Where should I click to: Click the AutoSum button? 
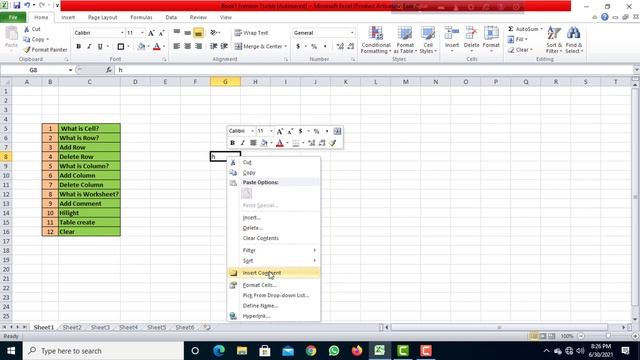pyautogui.click(x=523, y=29)
